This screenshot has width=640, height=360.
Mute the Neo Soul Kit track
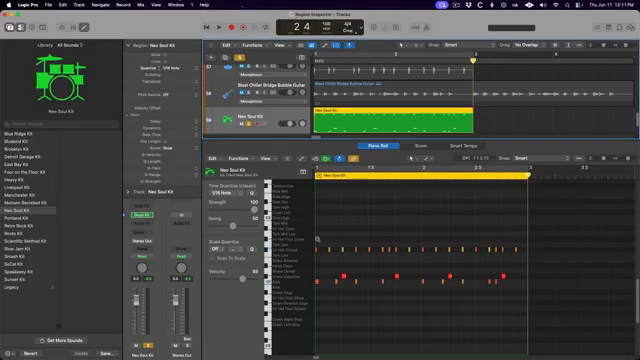pyautogui.click(x=241, y=124)
